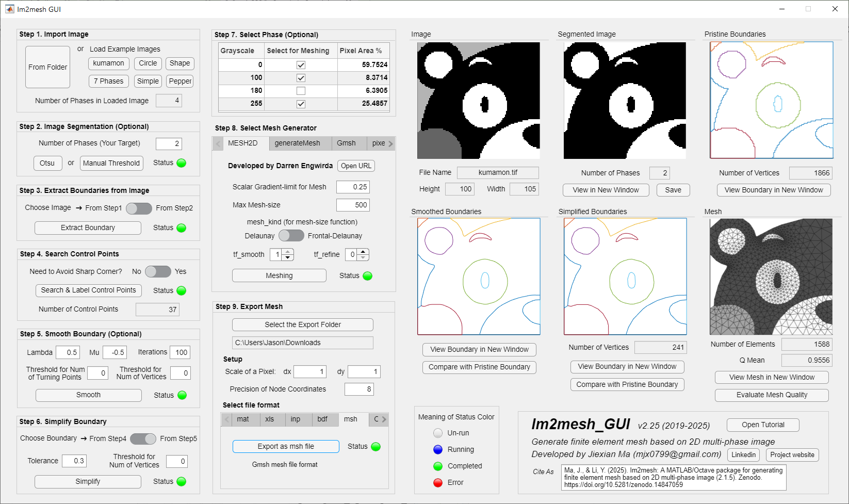This screenshot has width=849, height=504.
Task: Click the blue Running legend lamp
Action: click(x=438, y=450)
